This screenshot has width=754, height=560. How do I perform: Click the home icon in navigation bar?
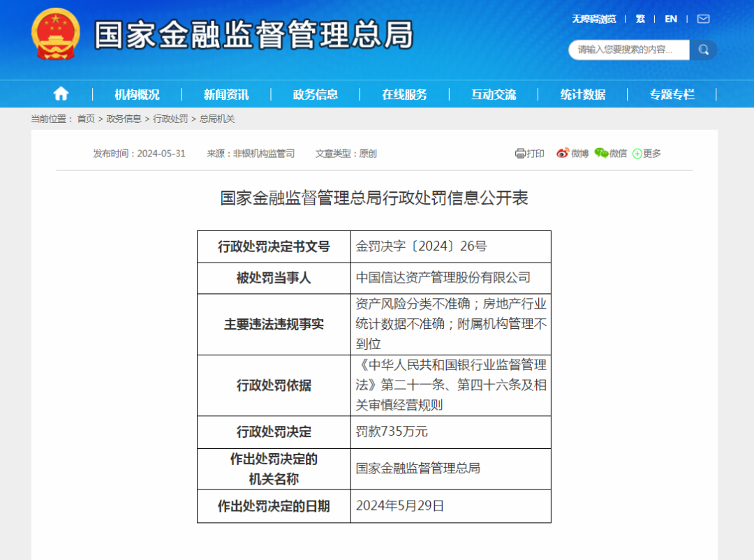pos(61,94)
